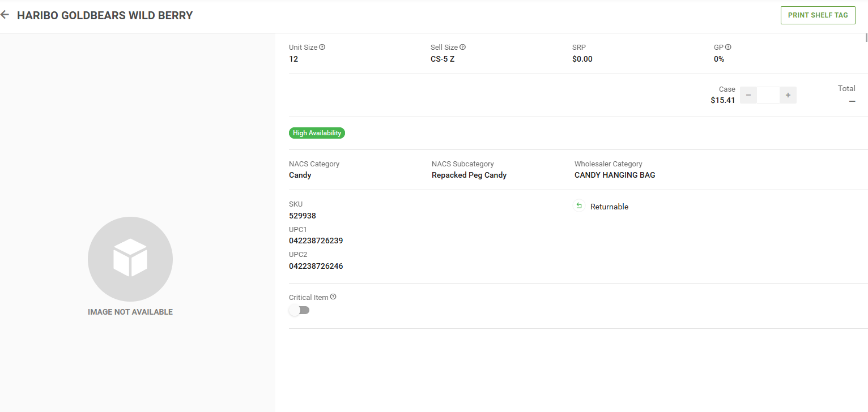Click the Repacked Peg Candy subcategory

point(469,175)
